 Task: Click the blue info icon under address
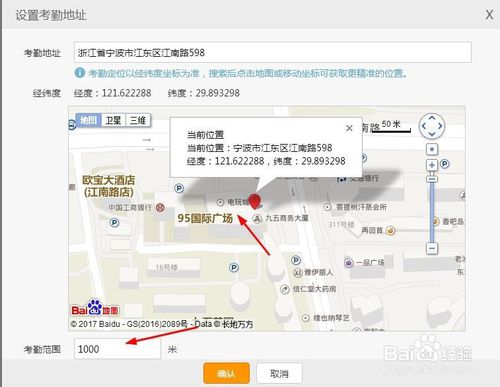click(80, 73)
